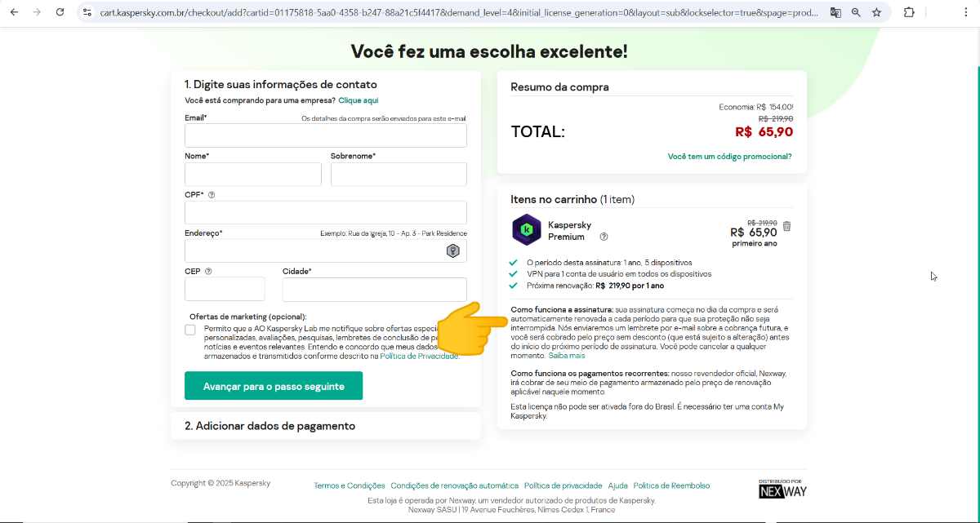Click the key icon in the Endereço field
980x523 pixels.
click(x=452, y=250)
